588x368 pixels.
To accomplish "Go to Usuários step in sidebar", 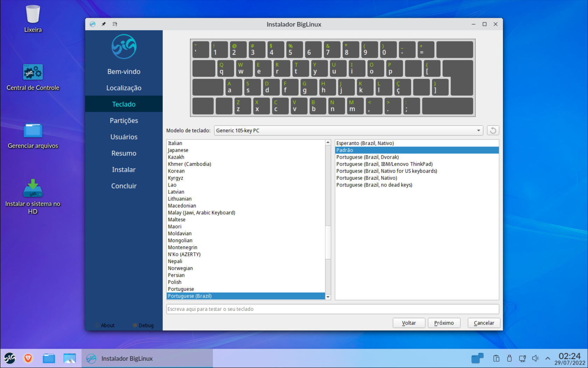I will pyautogui.click(x=124, y=137).
